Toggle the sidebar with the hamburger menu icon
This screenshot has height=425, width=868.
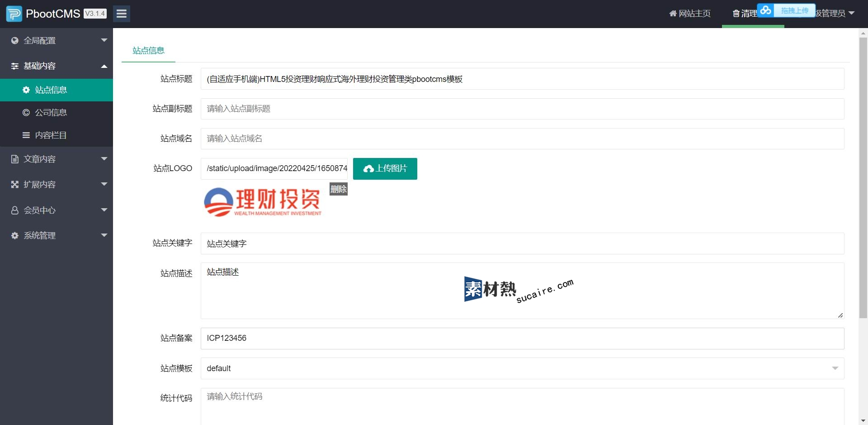(122, 14)
